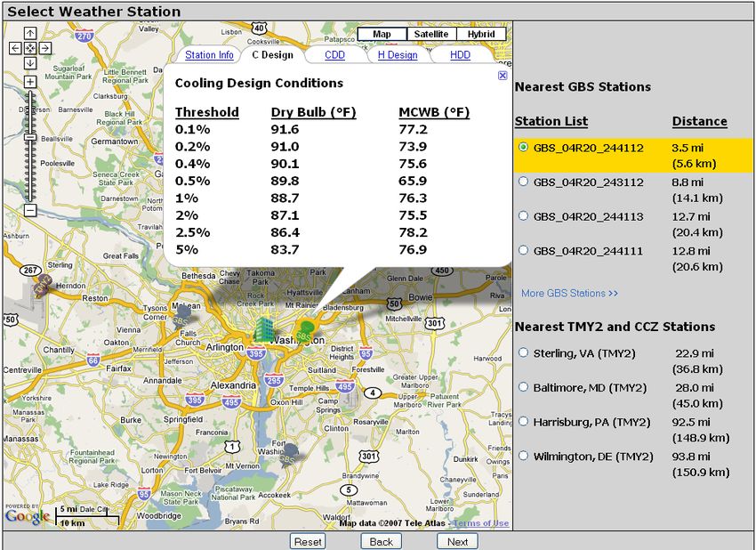
Task: Pan the map down with arrow
Action: click(30, 63)
